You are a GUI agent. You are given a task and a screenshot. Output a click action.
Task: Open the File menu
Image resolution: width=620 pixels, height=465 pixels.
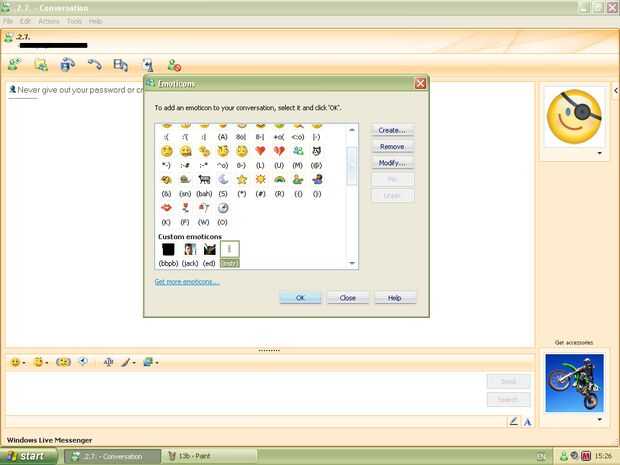(x=8, y=21)
